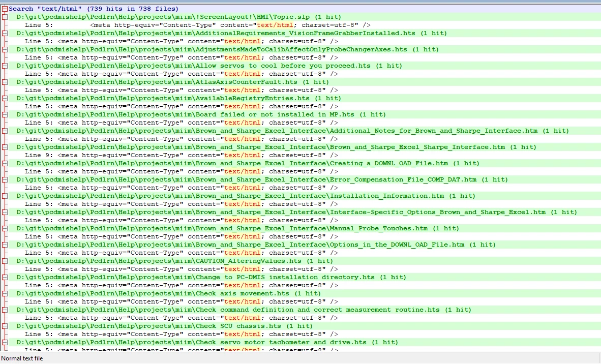Select 'Check SCU chassis.hts' path row

click(x=164, y=326)
